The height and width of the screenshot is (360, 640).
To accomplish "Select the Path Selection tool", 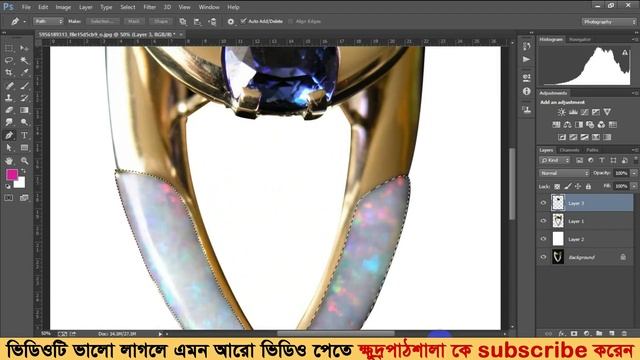I will coord(9,147).
